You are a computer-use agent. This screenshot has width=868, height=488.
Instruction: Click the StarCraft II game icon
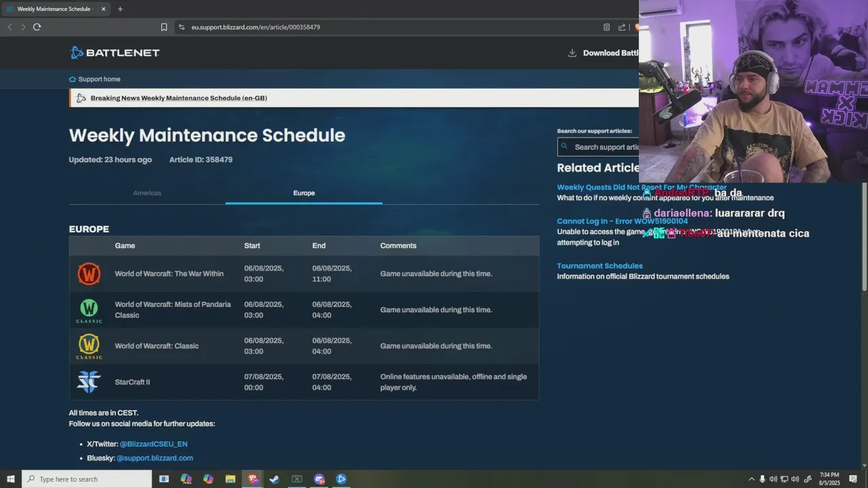point(89,382)
